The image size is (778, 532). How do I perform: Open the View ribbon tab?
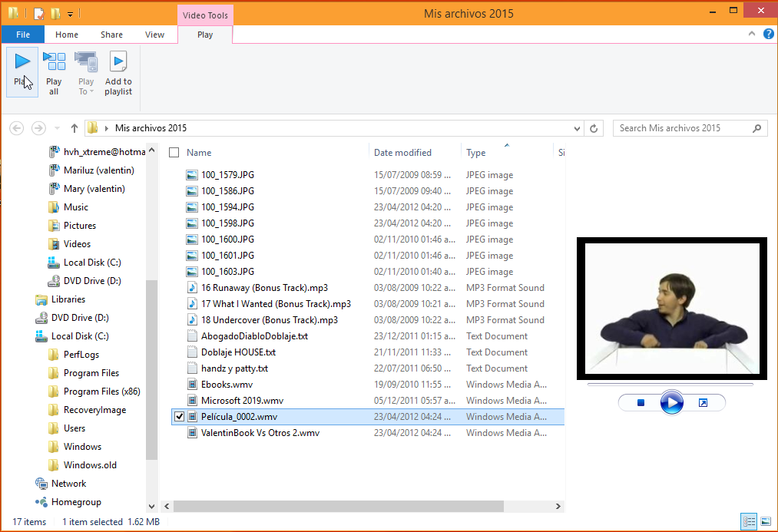point(154,35)
